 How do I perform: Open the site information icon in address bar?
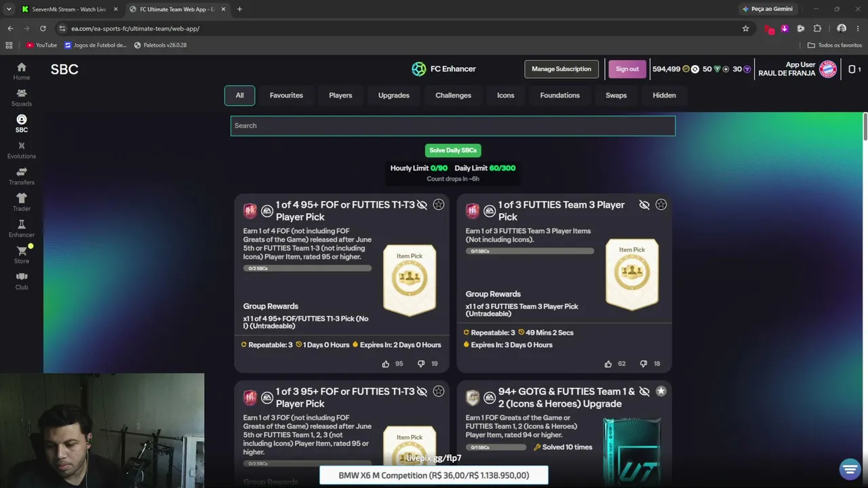pyautogui.click(x=62, y=28)
